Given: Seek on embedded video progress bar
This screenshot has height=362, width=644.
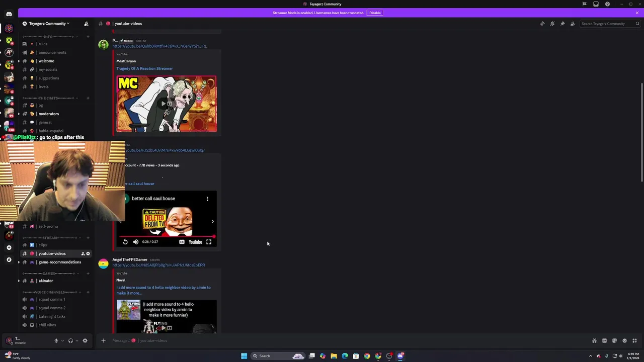Looking at the screenshot, I should tap(168, 236).
